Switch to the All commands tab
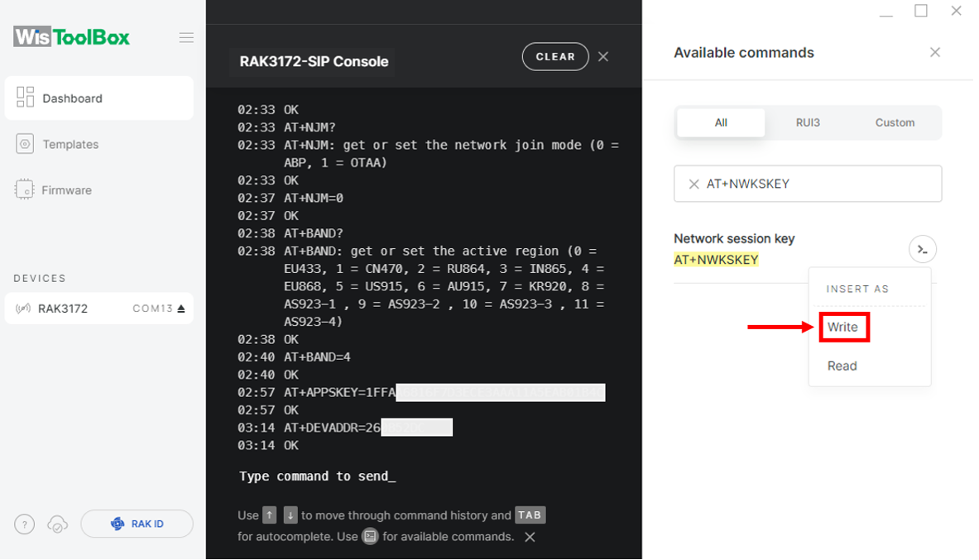The image size is (979, 560). 721,122
